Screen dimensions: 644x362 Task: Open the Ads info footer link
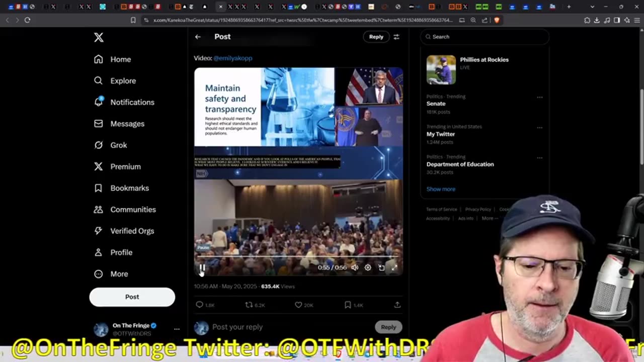[x=466, y=219]
